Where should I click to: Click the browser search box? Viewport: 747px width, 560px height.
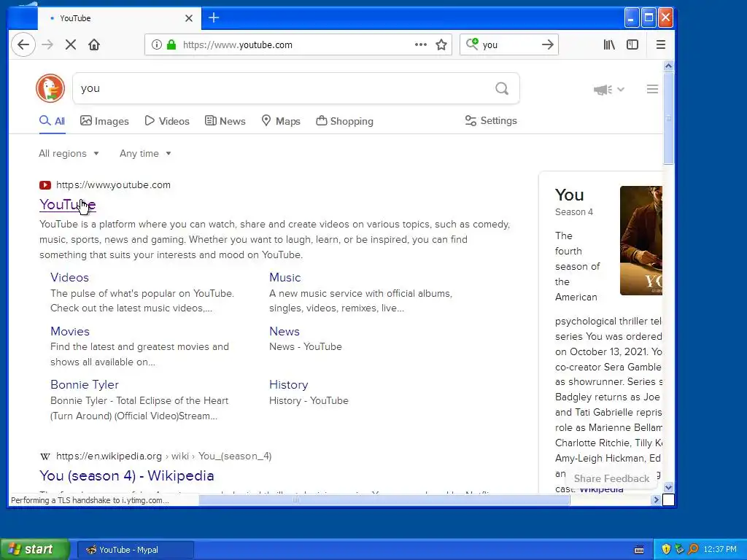[x=510, y=44]
